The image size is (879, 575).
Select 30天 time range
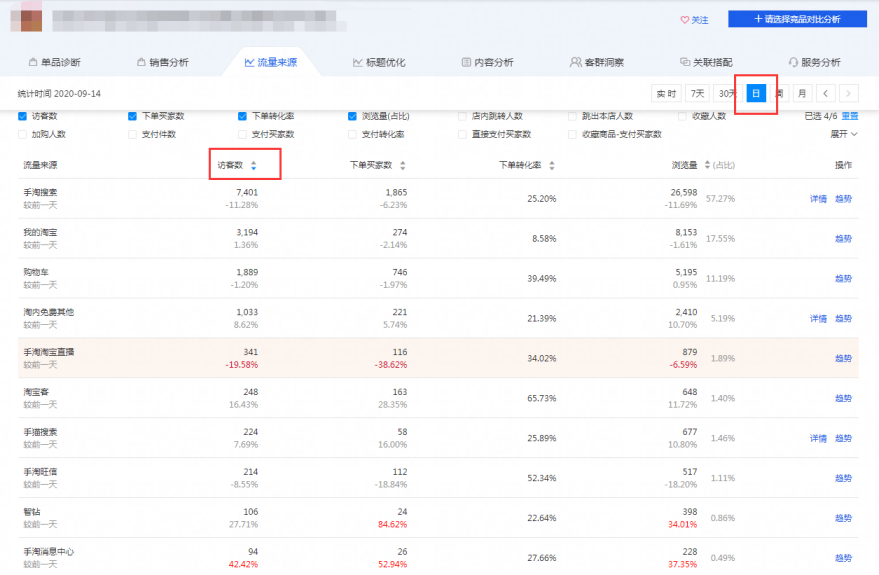tap(728, 94)
